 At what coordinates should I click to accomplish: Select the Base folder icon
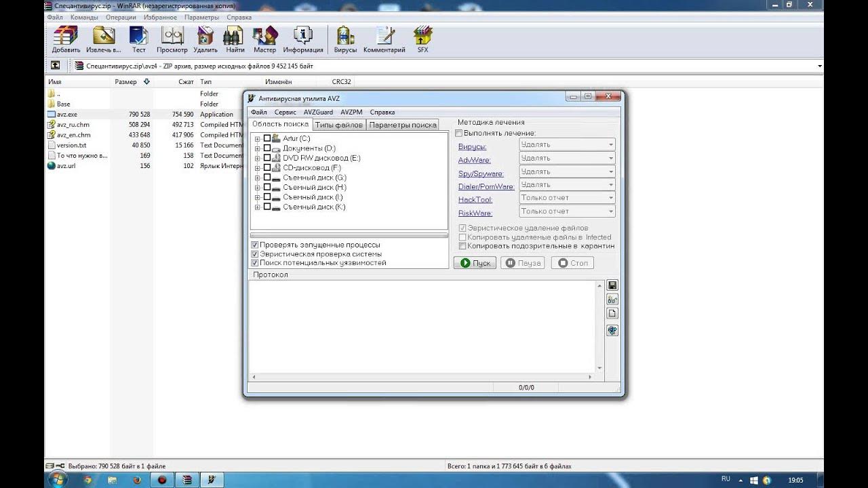click(x=52, y=104)
